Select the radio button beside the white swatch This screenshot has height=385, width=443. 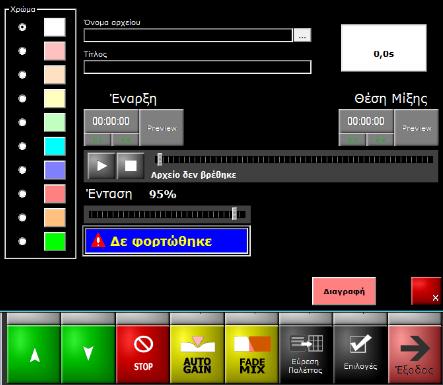tap(22, 27)
